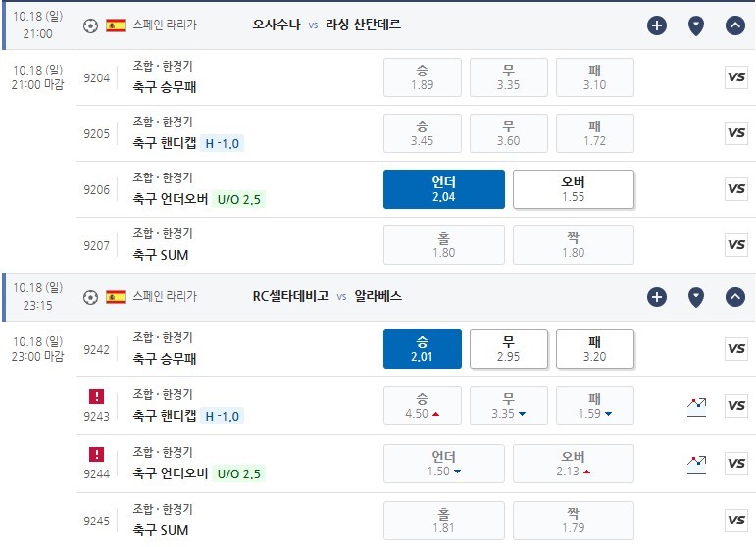Select the 홀 1.80 odds in game 9207
This screenshot has width=756, height=547.
tap(444, 245)
